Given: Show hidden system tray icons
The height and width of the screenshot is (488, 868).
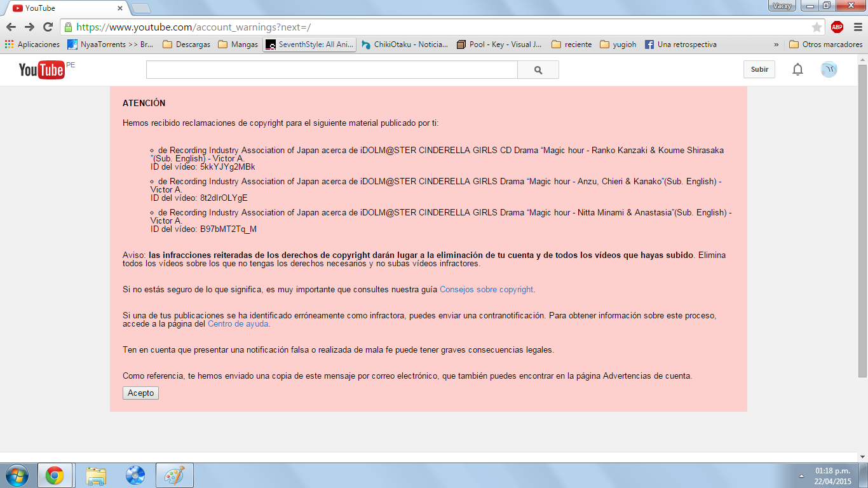Looking at the screenshot, I should coord(801,476).
